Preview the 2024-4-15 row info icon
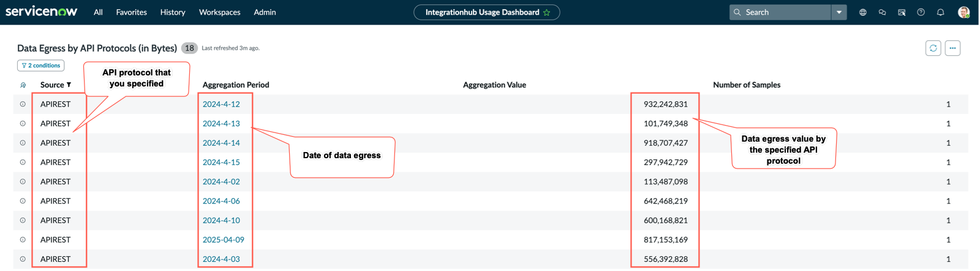Viewport: 980px width, 271px height. tap(23, 162)
